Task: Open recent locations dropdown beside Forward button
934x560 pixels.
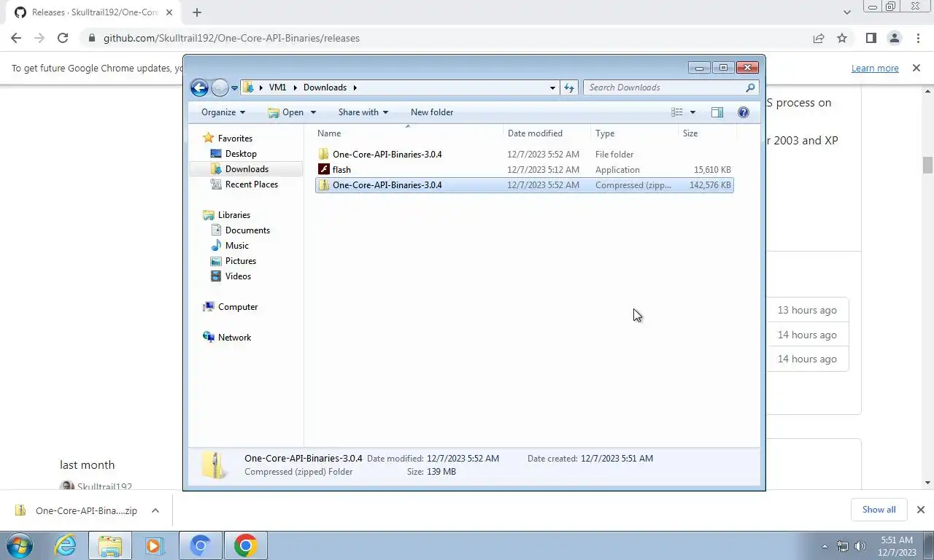Action: [234, 87]
